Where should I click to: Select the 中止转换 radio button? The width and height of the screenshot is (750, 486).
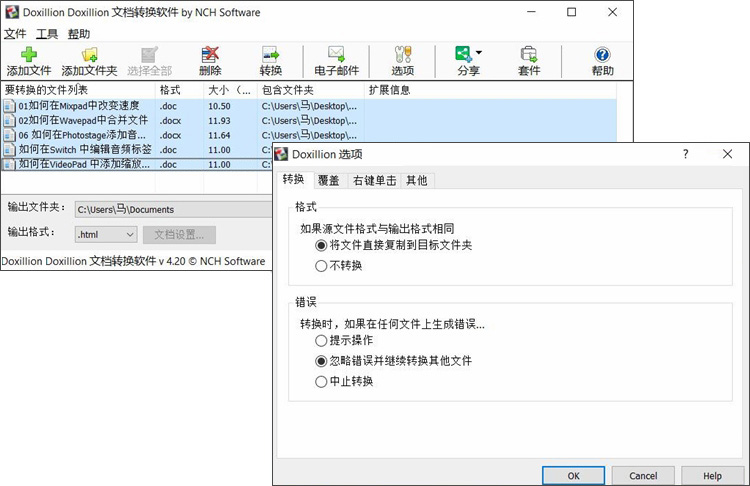coord(321,382)
